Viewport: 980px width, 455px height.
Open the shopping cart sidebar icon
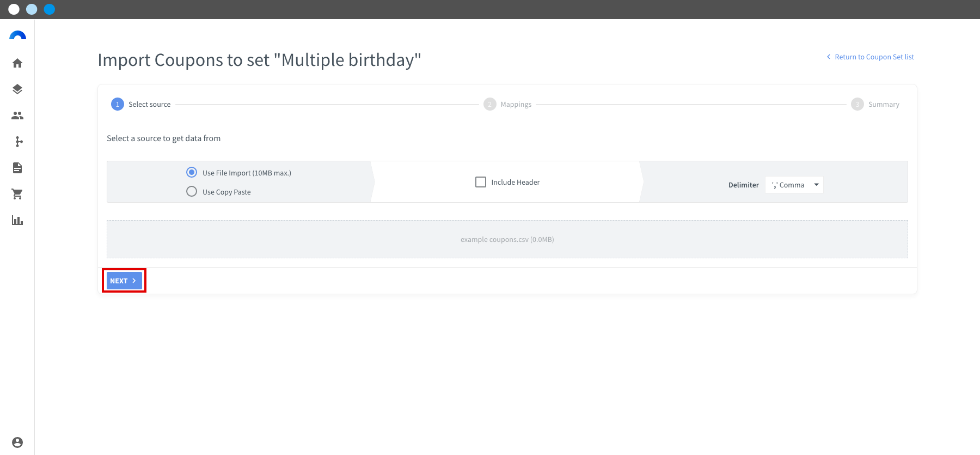click(x=17, y=194)
